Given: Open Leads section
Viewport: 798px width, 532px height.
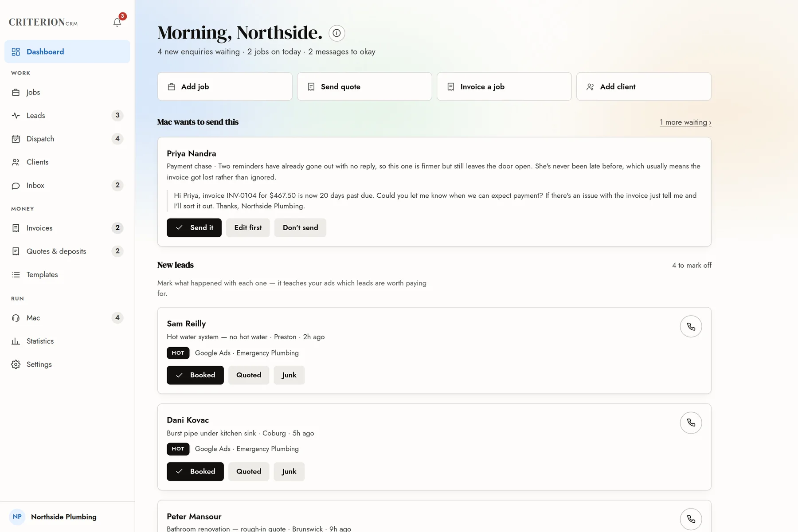Looking at the screenshot, I should pos(67,115).
